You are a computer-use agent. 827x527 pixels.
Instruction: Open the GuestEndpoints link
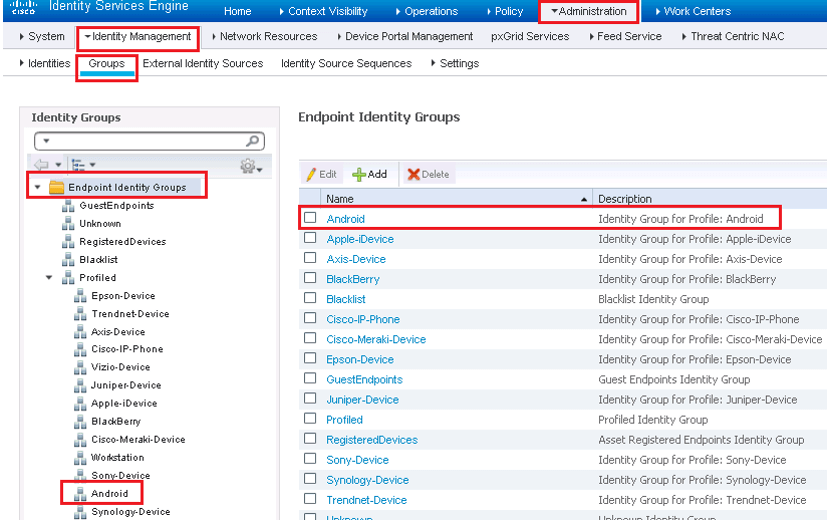pyautogui.click(x=364, y=379)
